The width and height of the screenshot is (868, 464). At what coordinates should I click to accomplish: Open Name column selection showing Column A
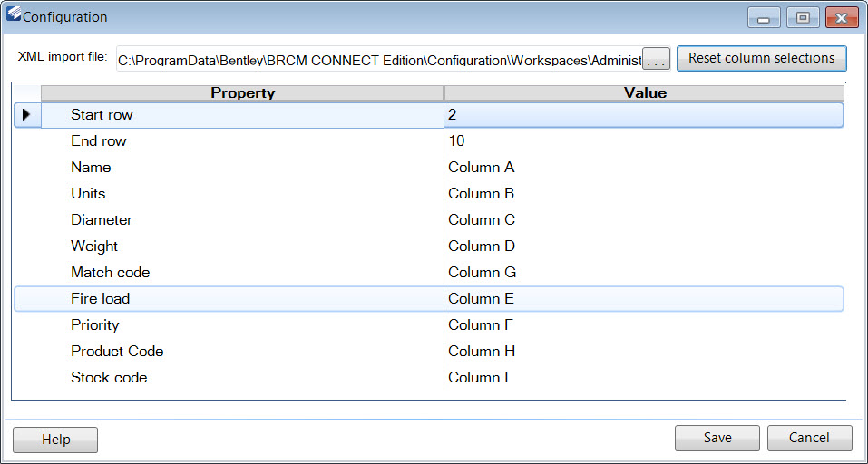[644, 167]
